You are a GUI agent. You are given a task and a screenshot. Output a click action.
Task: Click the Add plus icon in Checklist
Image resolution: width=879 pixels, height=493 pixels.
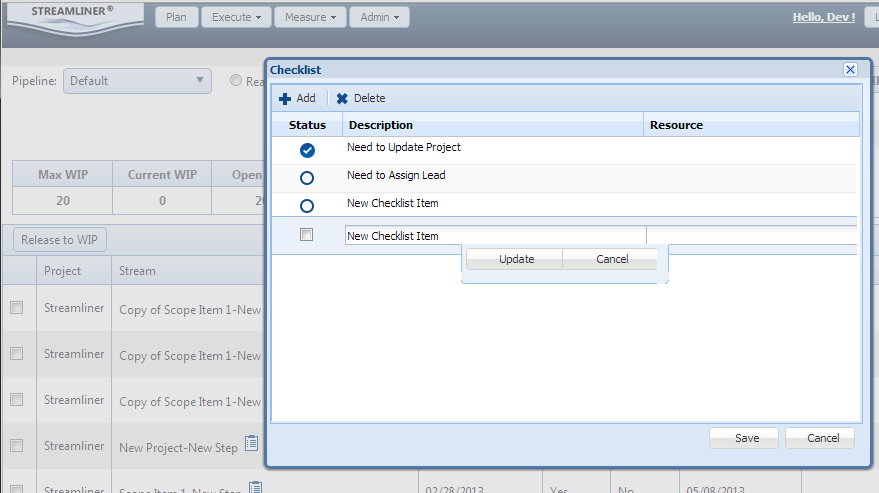tap(285, 99)
